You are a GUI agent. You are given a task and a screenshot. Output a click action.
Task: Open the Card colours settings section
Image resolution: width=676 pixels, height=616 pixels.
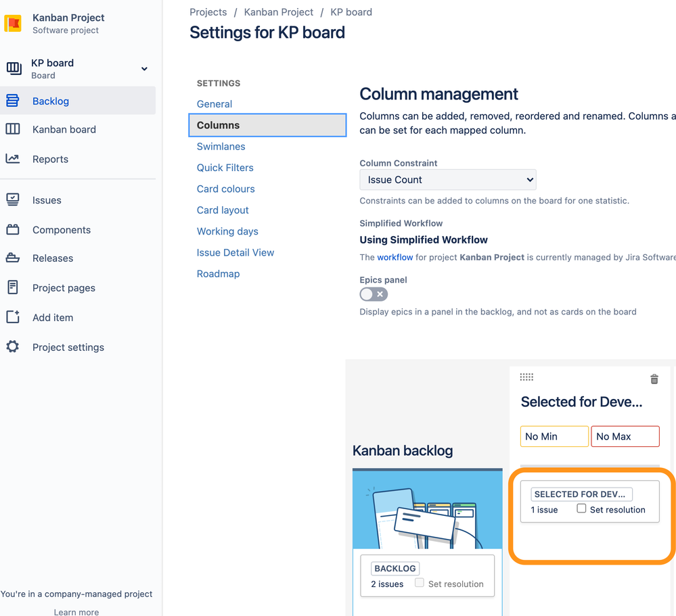click(x=225, y=189)
